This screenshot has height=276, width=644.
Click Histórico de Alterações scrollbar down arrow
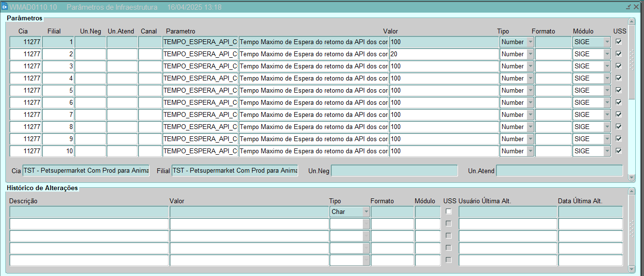pos(631,269)
